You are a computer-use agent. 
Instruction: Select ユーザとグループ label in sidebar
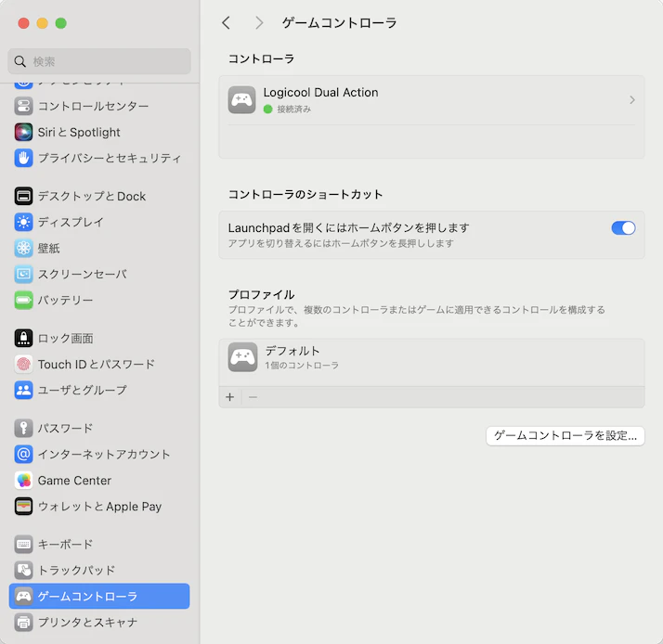tap(82, 390)
